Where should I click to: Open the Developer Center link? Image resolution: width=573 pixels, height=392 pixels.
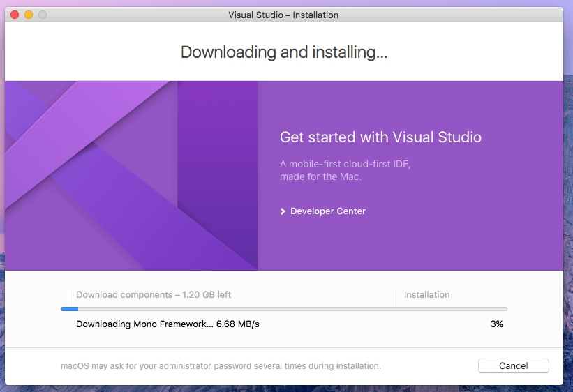click(x=328, y=211)
